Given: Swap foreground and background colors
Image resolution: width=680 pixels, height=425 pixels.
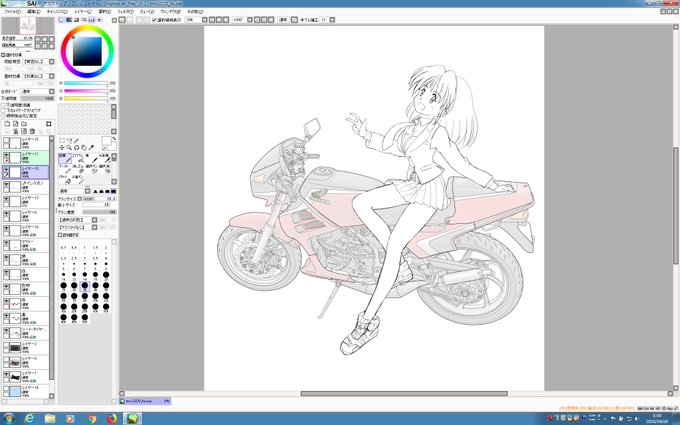Looking at the screenshot, I should coord(114,138).
